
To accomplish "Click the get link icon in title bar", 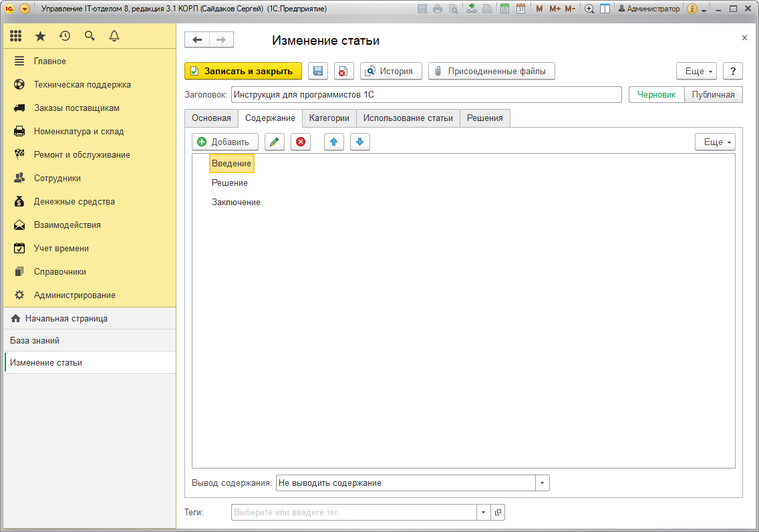I will (x=472, y=9).
